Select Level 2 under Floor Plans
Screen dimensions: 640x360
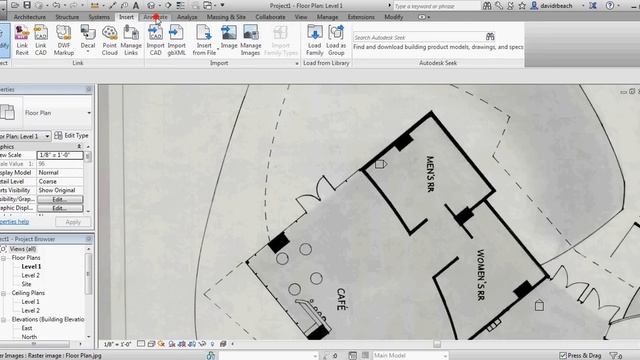(x=31, y=276)
